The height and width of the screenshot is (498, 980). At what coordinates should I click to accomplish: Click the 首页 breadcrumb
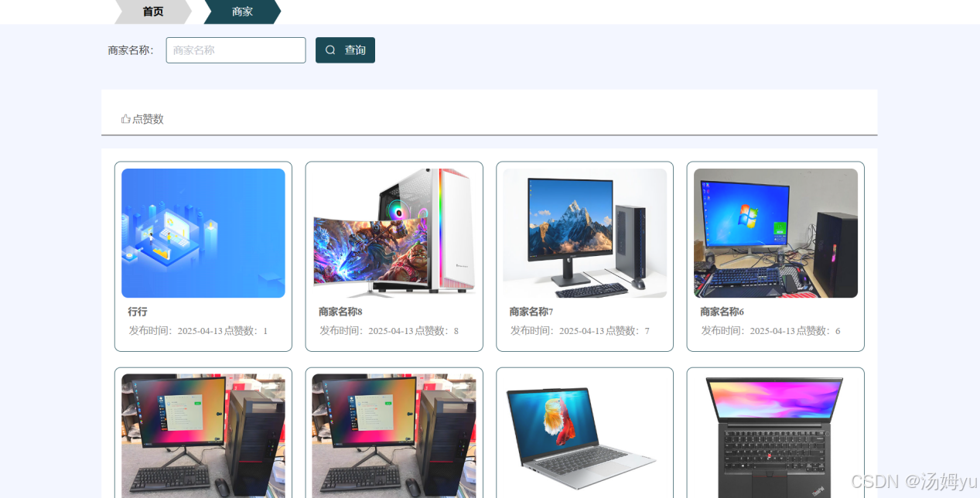point(153,12)
